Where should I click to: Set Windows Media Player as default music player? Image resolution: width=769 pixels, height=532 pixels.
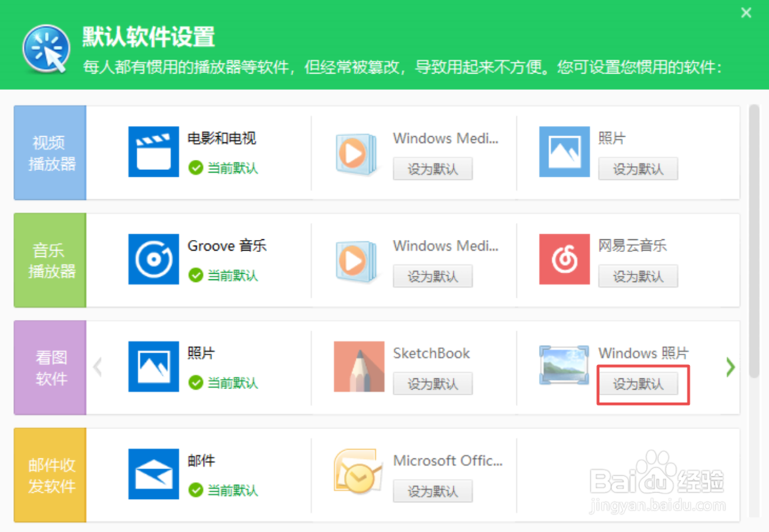(x=432, y=276)
